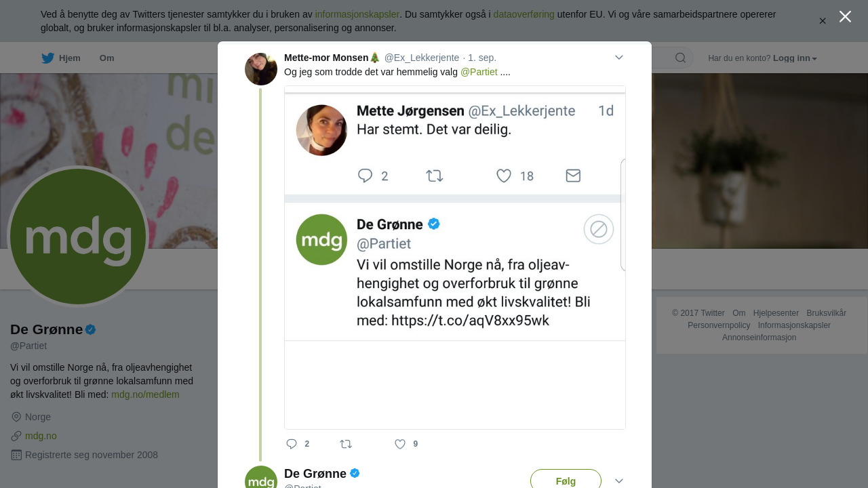Open the informasjonskapsler link in banner
The height and width of the screenshot is (488, 868).
pyautogui.click(x=357, y=14)
